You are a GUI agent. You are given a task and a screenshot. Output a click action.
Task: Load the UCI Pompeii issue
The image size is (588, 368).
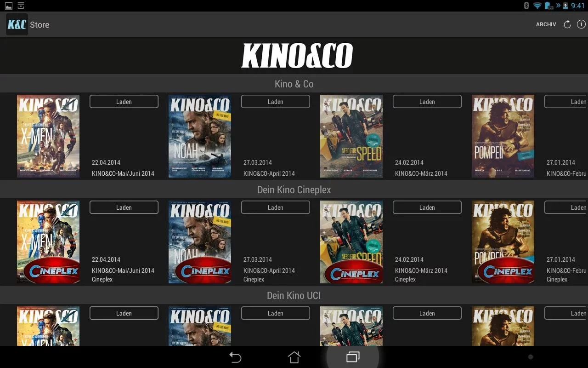566,313
